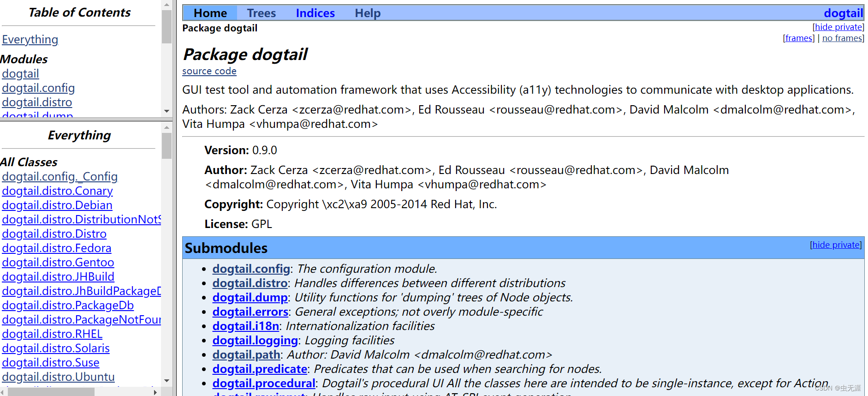
Task: Open dogtail.distro.DistributionNotSupported class link
Action: tap(82, 220)
